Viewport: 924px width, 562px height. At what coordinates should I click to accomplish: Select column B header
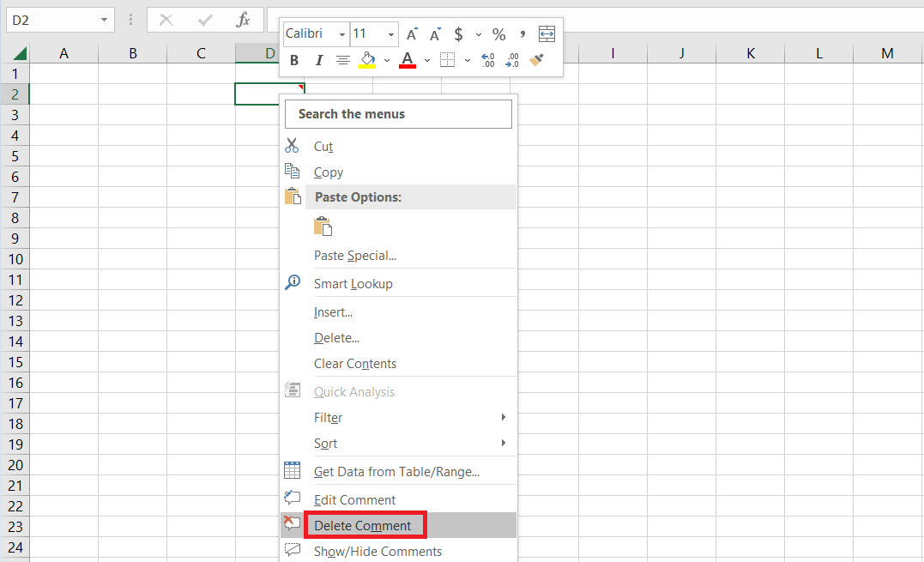133,53
